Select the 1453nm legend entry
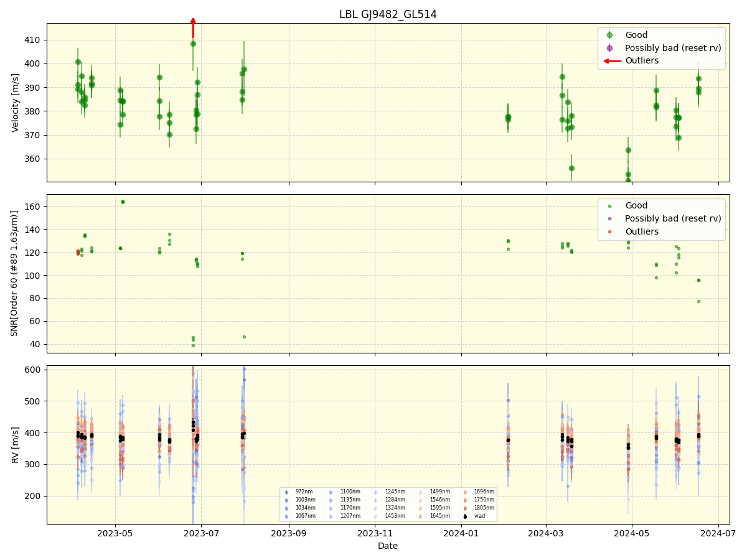 coord(390,516)
